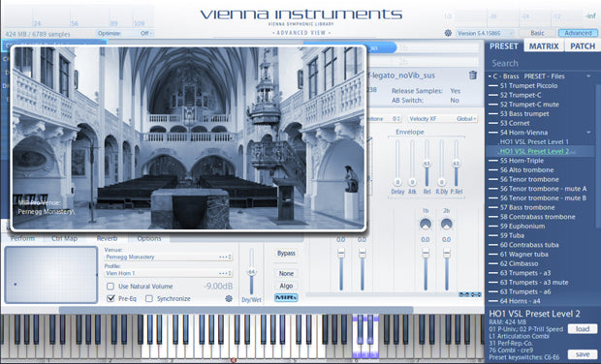Select 63 Trumpets - a6 preset folder
Image resolution: width=601 pixels, height=364 pixels.
coord(525,291)
